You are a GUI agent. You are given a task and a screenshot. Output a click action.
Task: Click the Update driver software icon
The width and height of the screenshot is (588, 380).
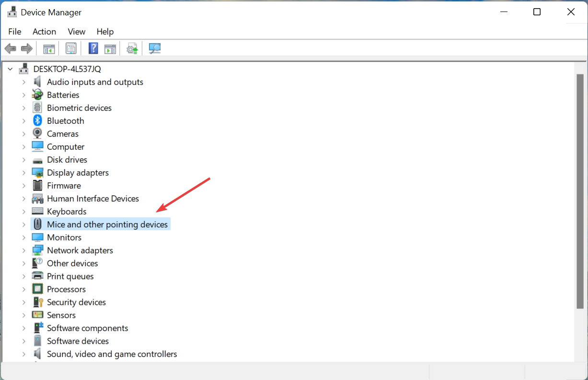tap(132, 48)
